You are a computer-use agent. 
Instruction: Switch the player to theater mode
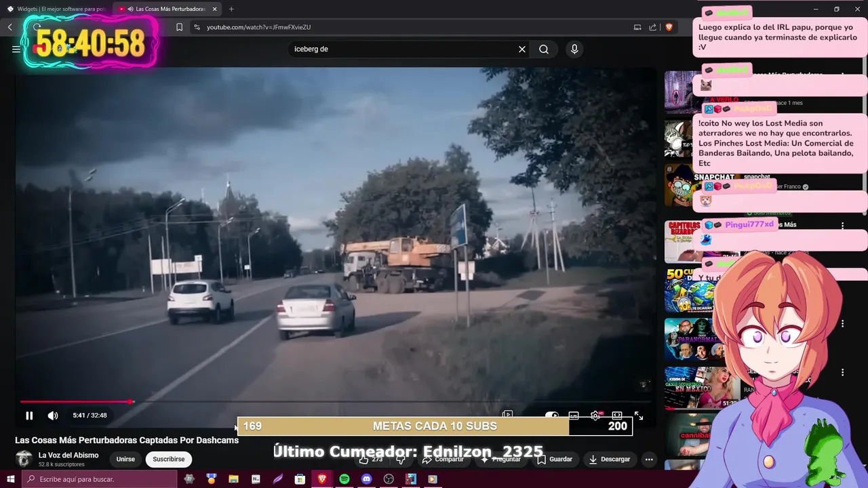[x=617, y=415]
